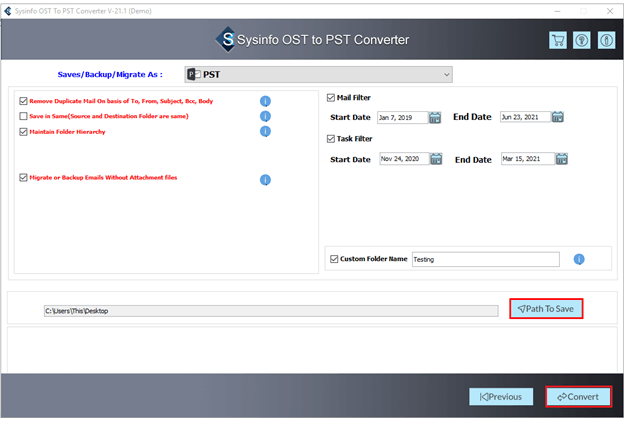
Task: Click the Sysinfo logo in the header
Action: (x=227, y=39)
